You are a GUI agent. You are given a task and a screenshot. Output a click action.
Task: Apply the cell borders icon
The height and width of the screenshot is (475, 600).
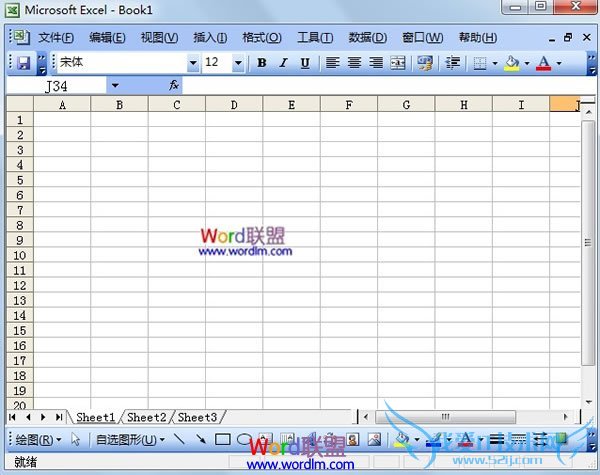[480, 63]
